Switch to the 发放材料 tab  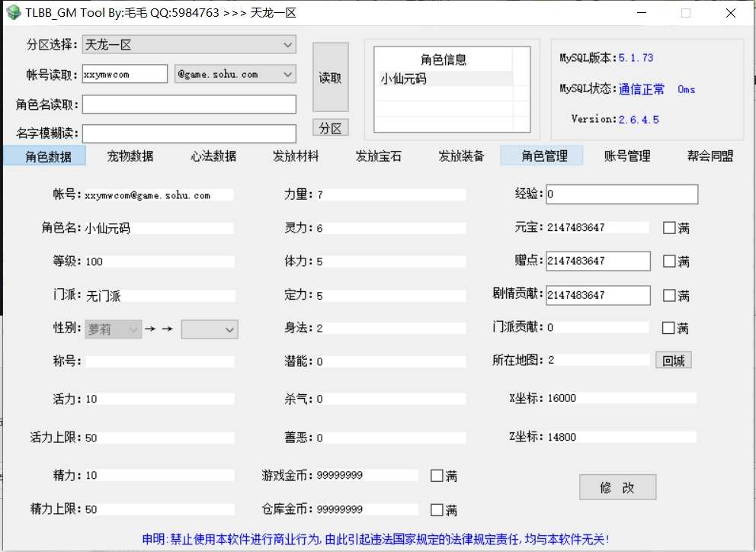pyautogui.click(x=296, y=156)
